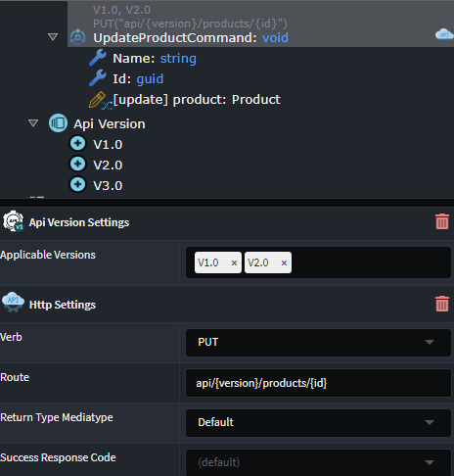Select the Name: string property
454x476 pixels.
155,58
